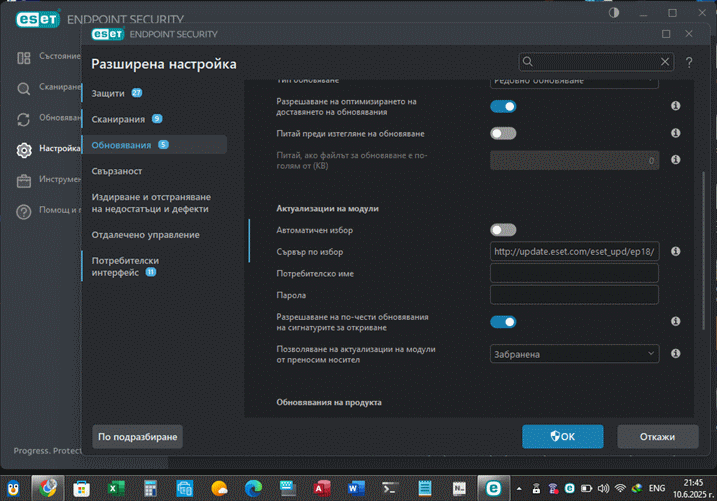Image resolution: width=717 pixels, height=501 pixels.
Task: Open Сканиране magnifier icon in main window sidebar
Action: pyautogui.click(x=23, y=88)
